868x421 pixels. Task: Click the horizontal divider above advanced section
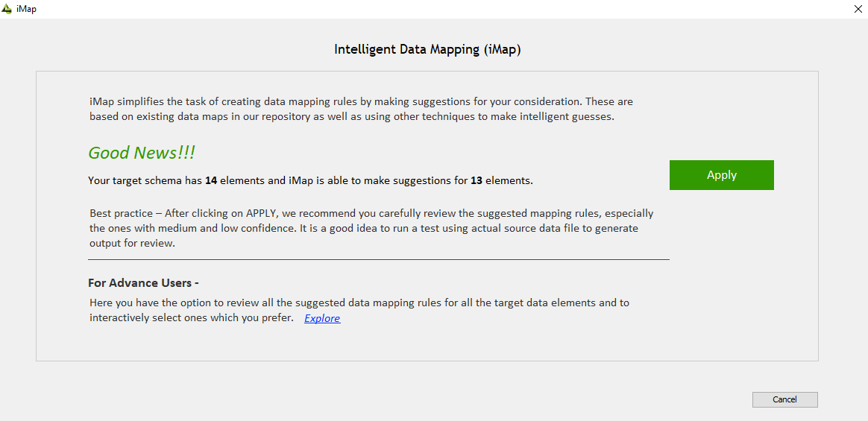[x=378, y=259]
